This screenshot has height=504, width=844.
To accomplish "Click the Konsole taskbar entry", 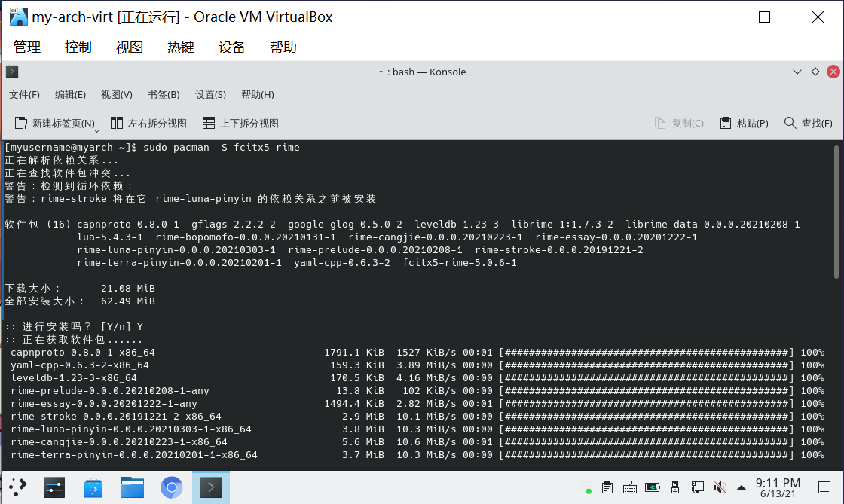I will click(x=210, y=487).
